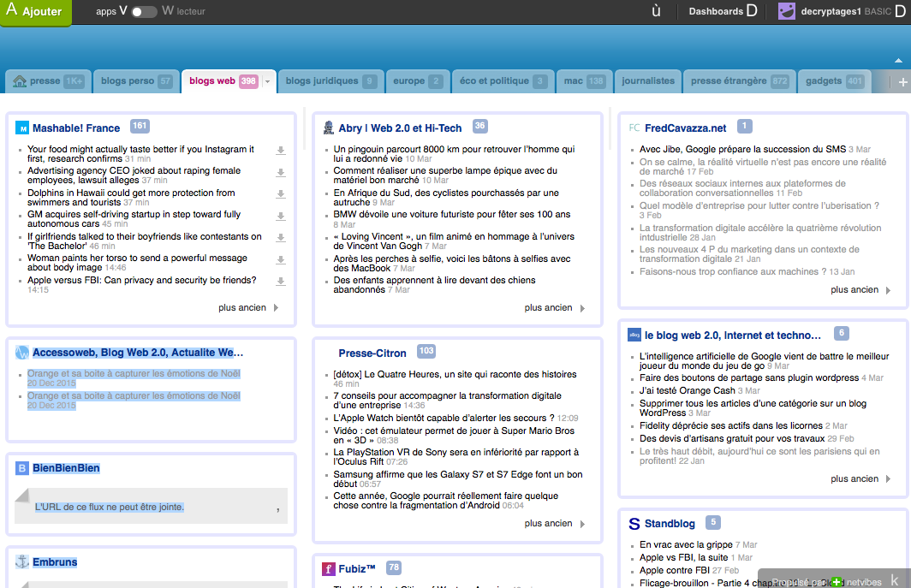Click the Mashable! France feed icon

22,128
